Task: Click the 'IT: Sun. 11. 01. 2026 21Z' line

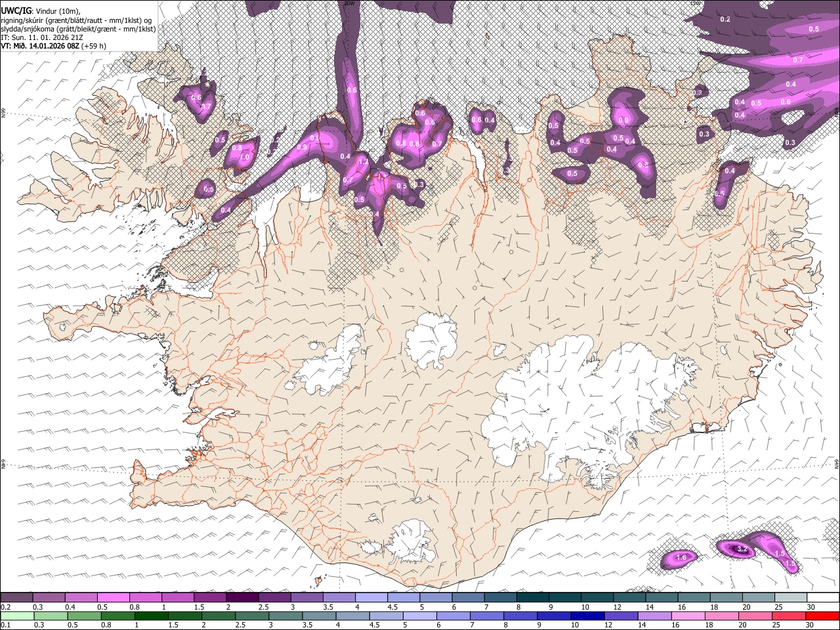Action: coord(42,37)
